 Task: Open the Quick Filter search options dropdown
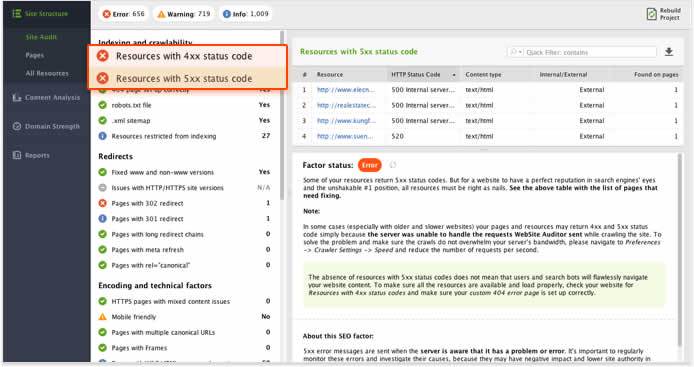tap(516, 52)
